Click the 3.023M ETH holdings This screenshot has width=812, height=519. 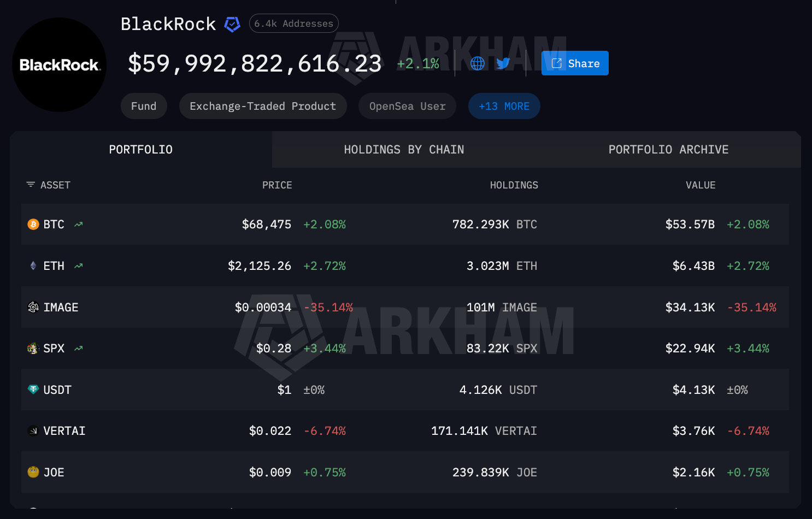point(502,266)
